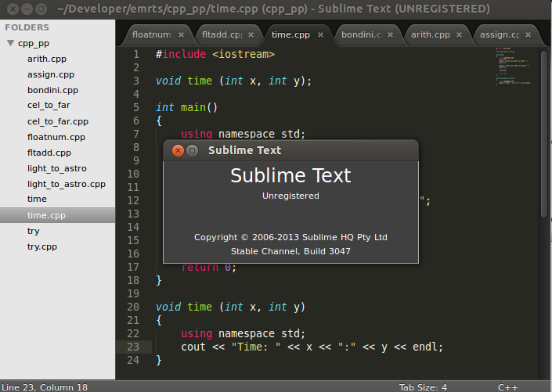
Task: Maximize the main Sublime Text window
Action: click(41, 9)
